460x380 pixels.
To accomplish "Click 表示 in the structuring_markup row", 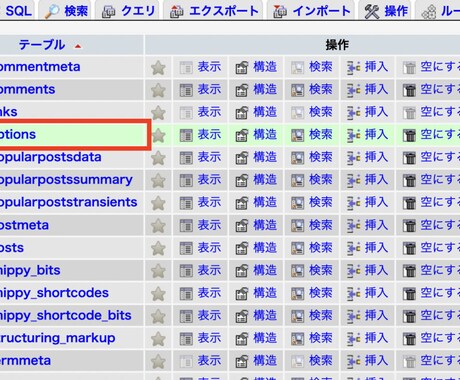I will [x=209, y=338].
